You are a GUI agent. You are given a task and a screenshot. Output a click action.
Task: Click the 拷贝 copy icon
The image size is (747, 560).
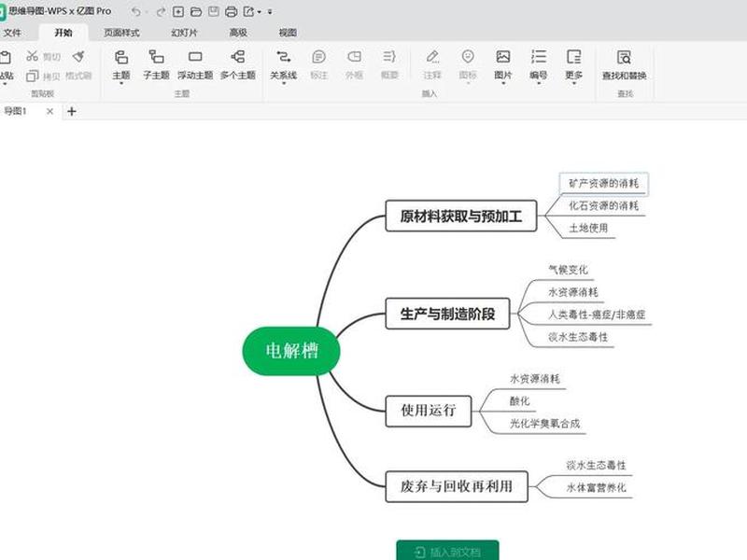point(33,76)
